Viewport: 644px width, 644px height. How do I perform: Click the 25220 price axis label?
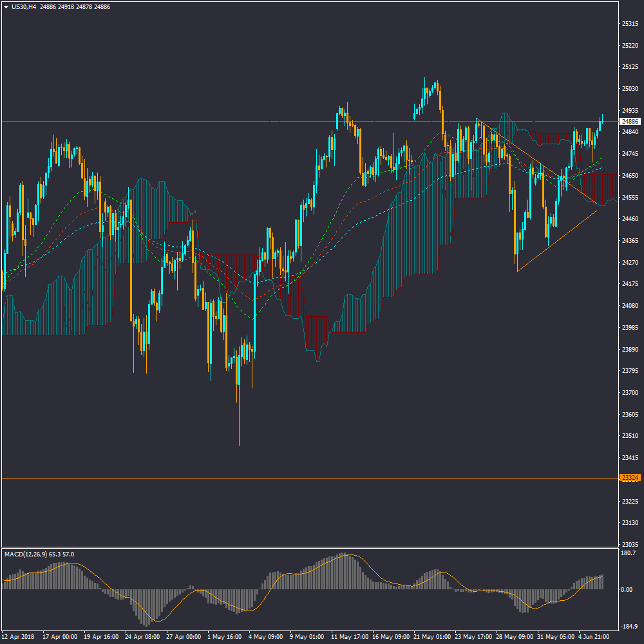[x=630, y=45]
